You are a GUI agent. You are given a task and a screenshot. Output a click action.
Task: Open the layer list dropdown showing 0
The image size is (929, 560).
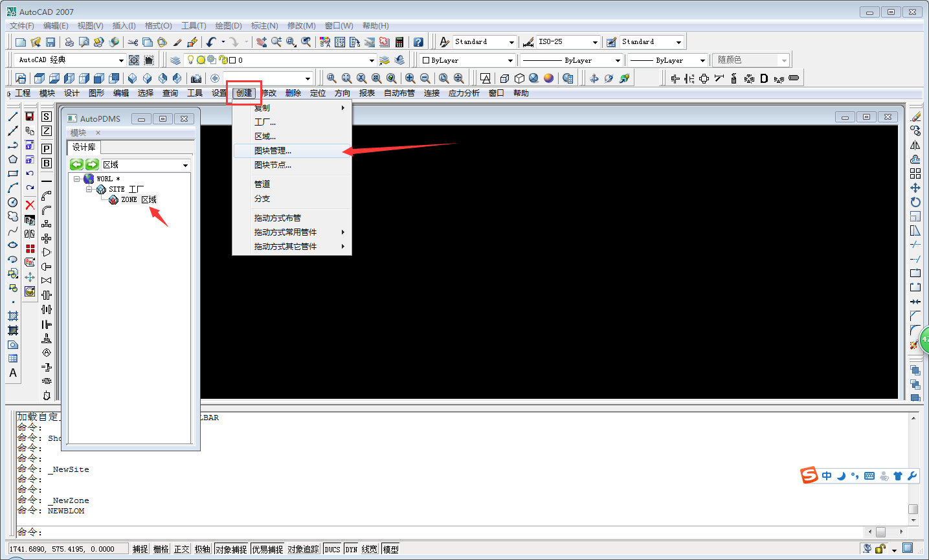pos(372,60)
